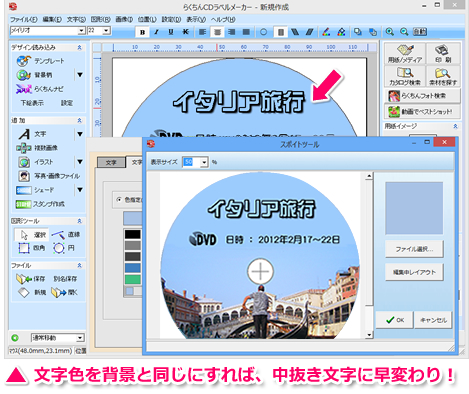Add a シェード shade element

tap(35, 190)
